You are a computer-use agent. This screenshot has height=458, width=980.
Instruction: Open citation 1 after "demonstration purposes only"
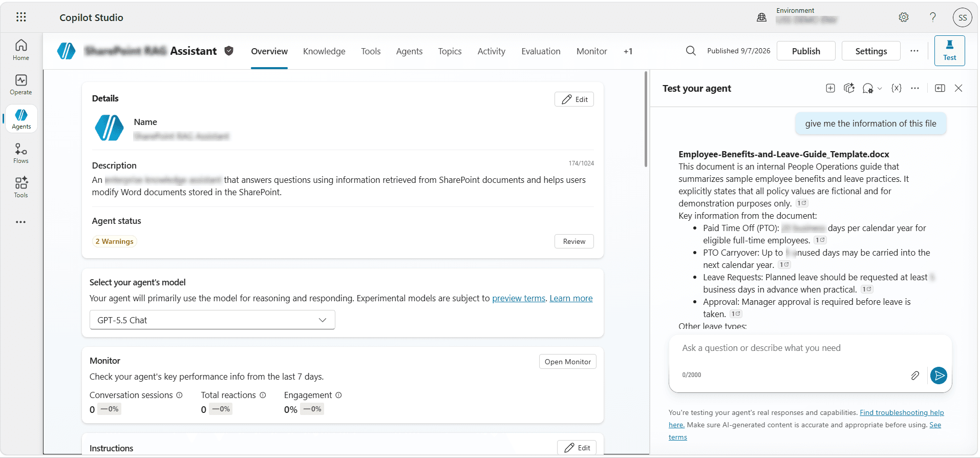(802, 203)
